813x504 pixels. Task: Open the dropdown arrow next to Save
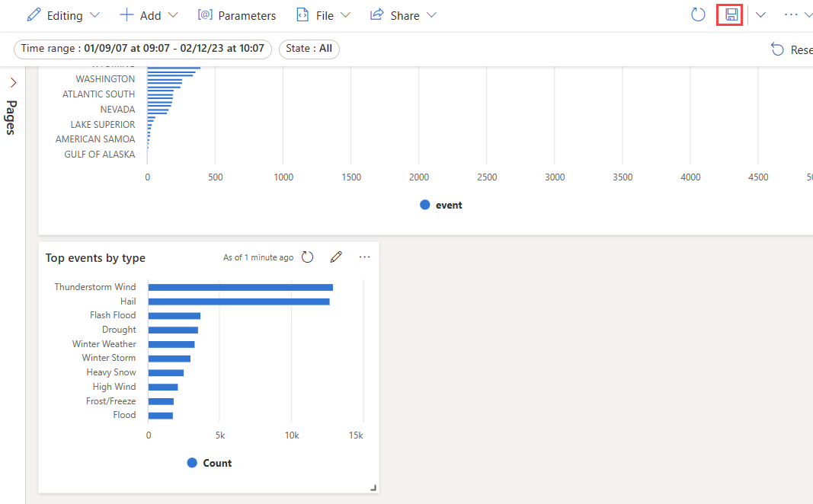tap(760, 15)
